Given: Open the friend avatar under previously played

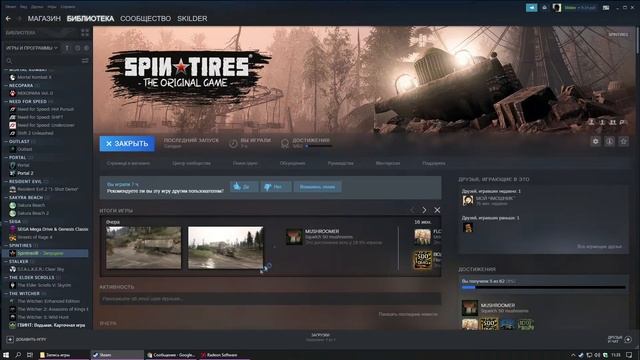Looking at the screenshot, I should pyautogui.click(x=468, y=227).
